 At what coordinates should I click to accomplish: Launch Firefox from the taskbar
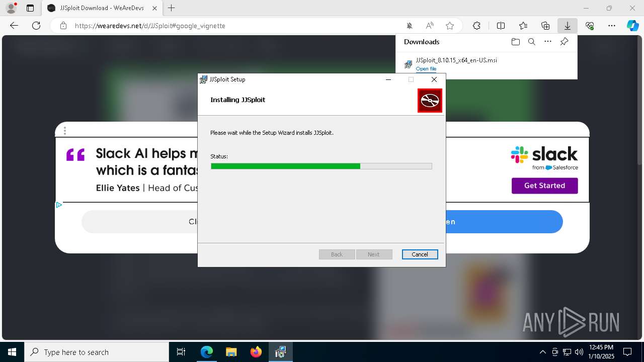click(256, 352)
